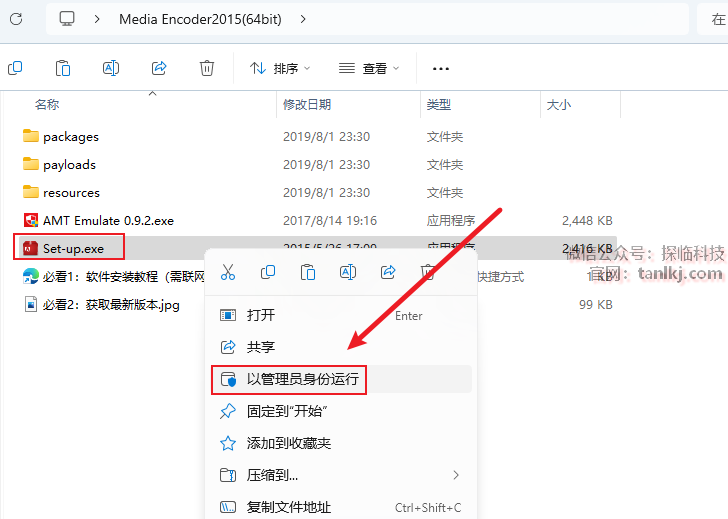Viewport: 728px width, 519px height.
Task: Click the 文件夹 type of resources row
Action: point(445,193)
